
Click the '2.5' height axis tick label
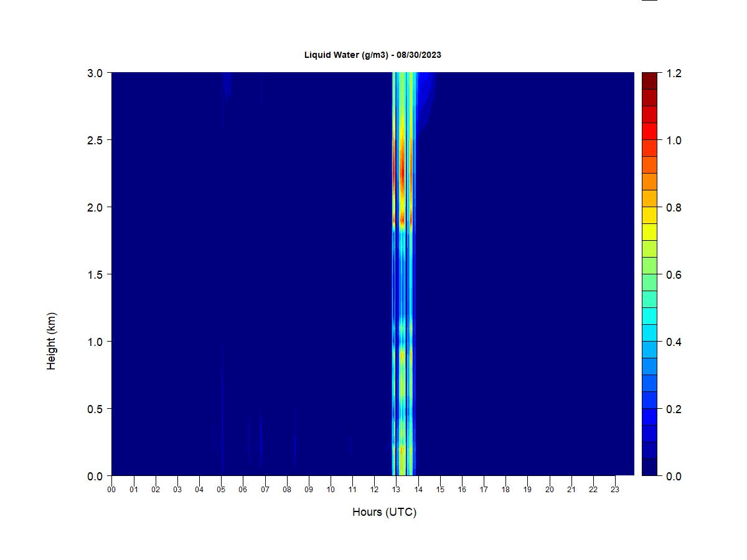tap(95, 141)
